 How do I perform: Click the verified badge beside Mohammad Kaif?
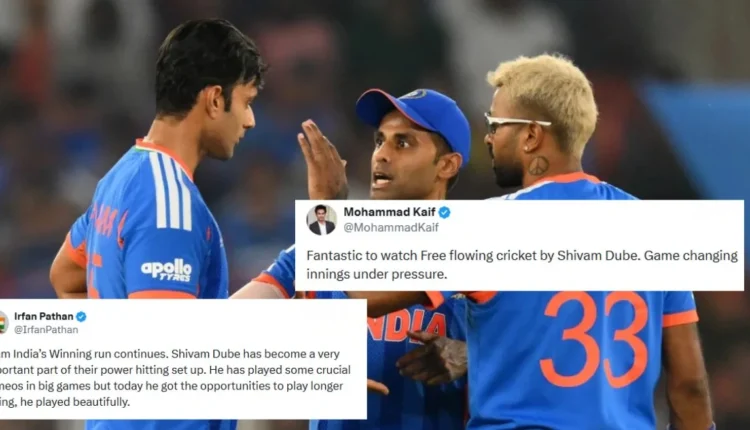tap(444, 212)
